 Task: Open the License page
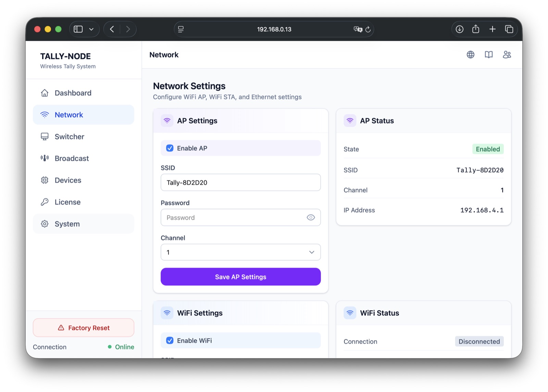click(83, 202)
